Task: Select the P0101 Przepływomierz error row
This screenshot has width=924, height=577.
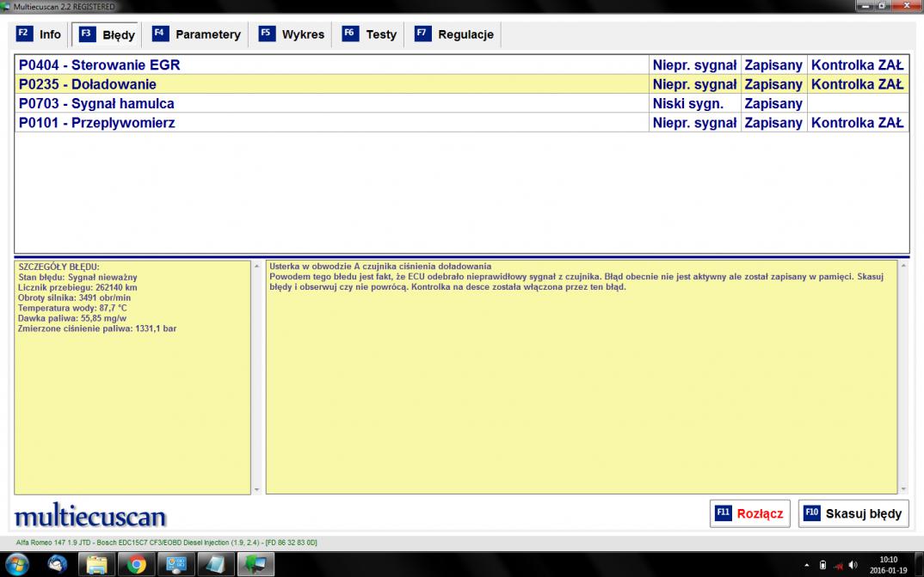Action: coord(331,123)
